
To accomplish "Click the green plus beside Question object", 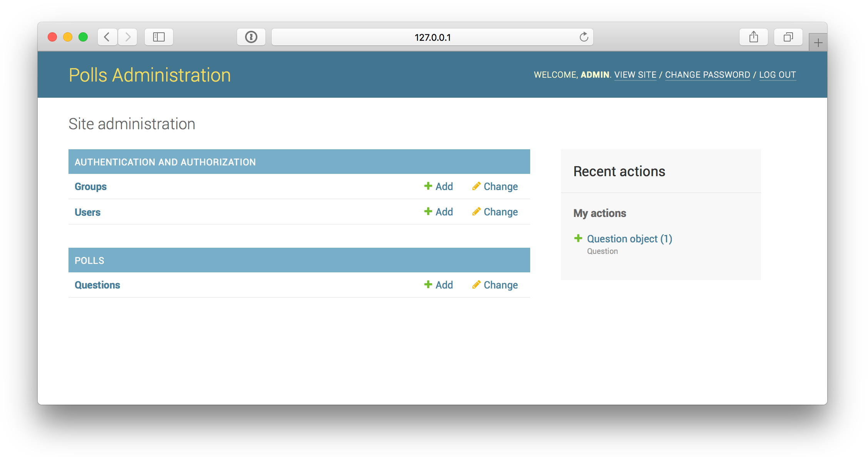I will 578,239.
